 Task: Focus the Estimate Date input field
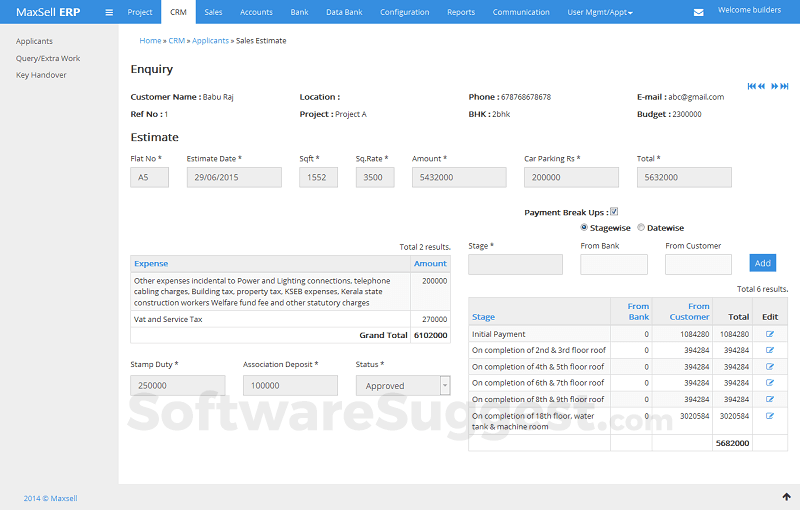tap(234, 177)
